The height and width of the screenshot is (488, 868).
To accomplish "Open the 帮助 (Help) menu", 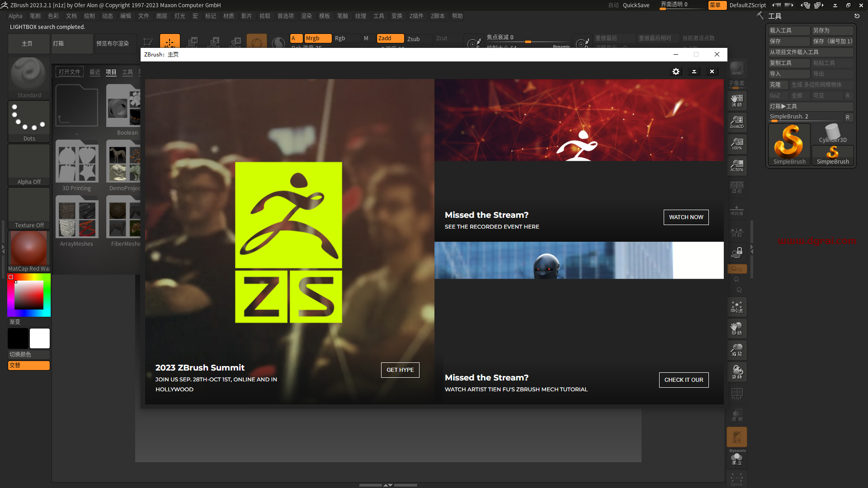I will click(458, 16).
